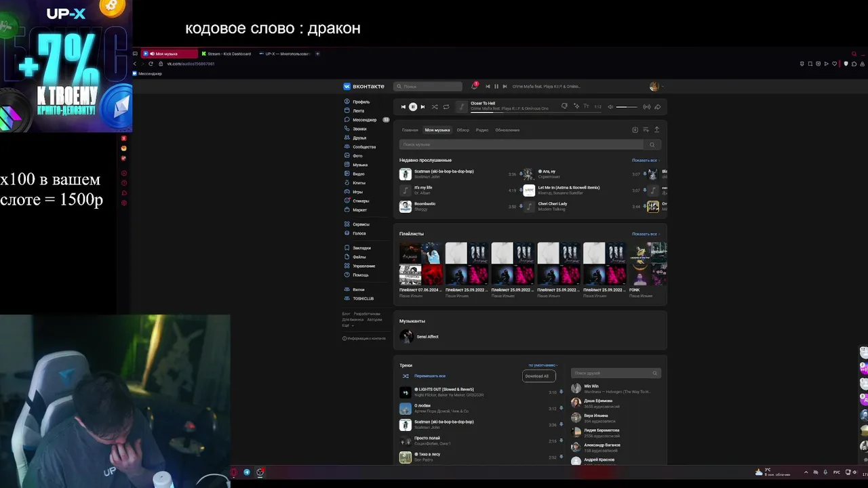This screenshot has width=868, height=488.
Task: Switch to the Обновления music tab
Action: coord(507,130)
